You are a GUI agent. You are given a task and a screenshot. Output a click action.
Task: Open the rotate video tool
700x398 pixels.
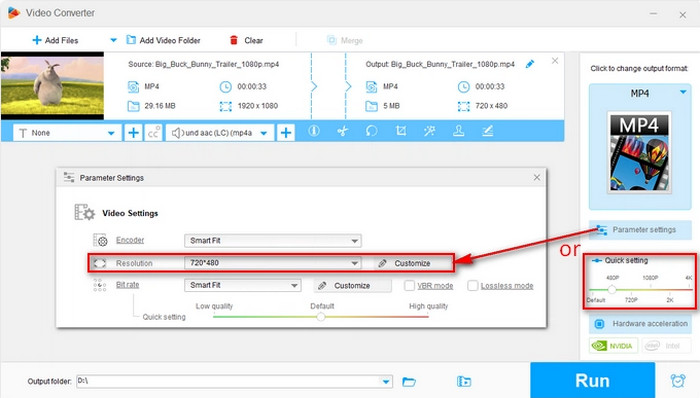click(371, 131)
